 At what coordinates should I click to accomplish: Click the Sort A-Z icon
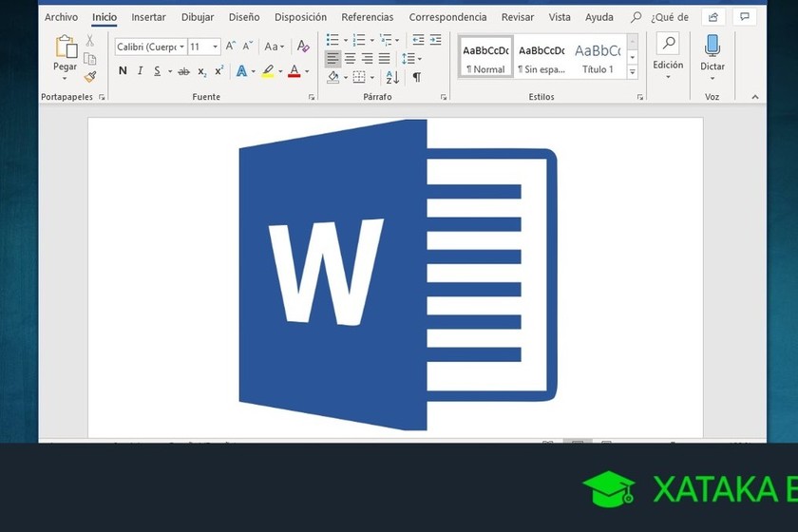click(x=392, y=77)
